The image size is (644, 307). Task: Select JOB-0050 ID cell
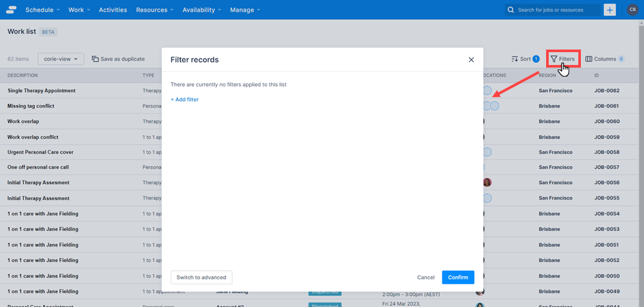tap(607, 276)
